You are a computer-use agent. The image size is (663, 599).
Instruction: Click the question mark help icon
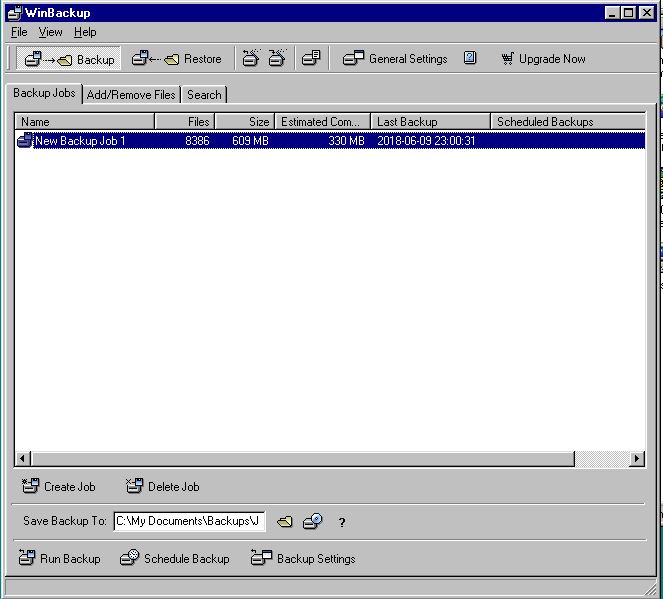[x=342, y=522]
